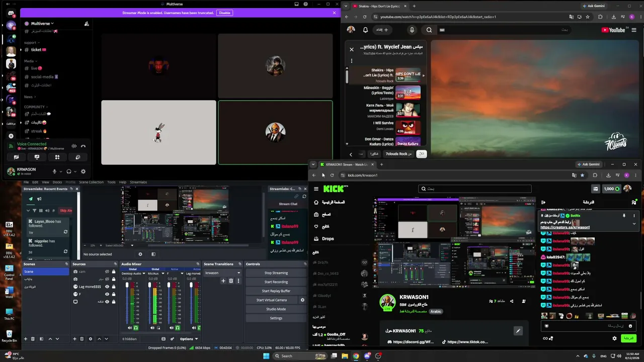Open Kick emote picker in message box
Screen dimensions: 644x362
pyautogui.click(x=630, y=326)
